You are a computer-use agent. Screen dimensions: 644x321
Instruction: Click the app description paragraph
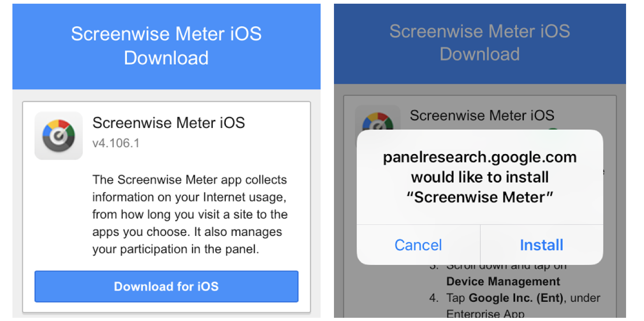pos(190,214)
